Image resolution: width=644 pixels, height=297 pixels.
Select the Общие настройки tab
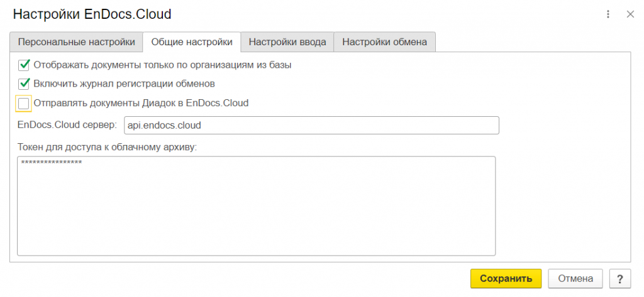coord(192,42)
